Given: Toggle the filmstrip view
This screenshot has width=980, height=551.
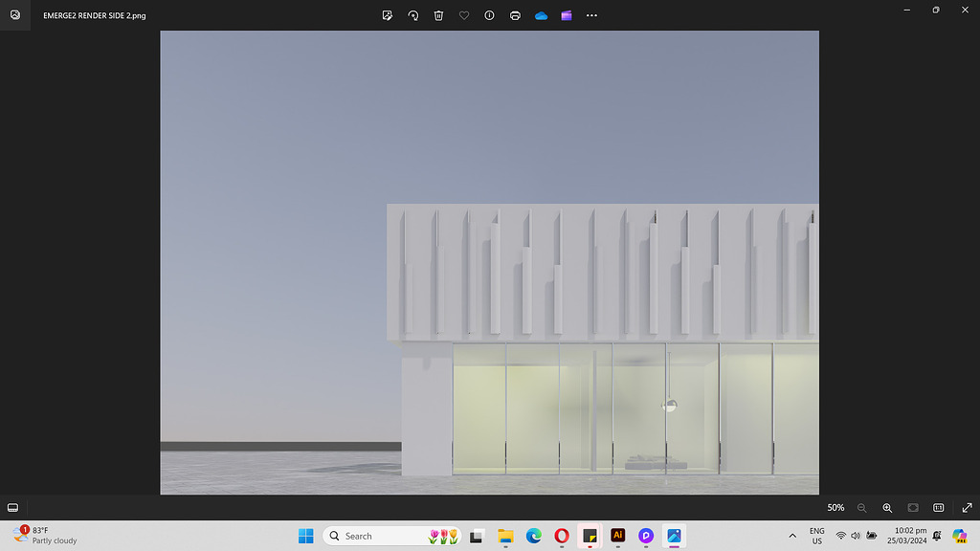Looking at the screenshot, I should (937, 508).
